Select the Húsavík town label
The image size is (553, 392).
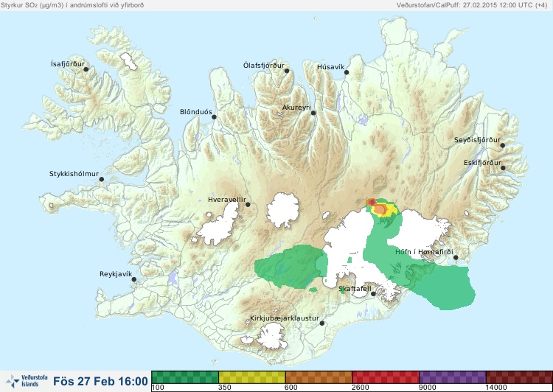point(330,66)
